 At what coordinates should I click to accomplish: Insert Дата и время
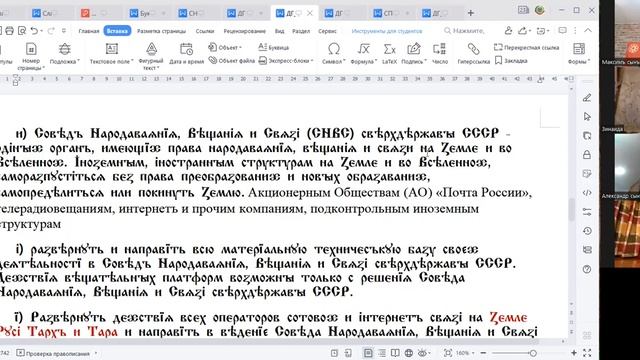(187, 53)
